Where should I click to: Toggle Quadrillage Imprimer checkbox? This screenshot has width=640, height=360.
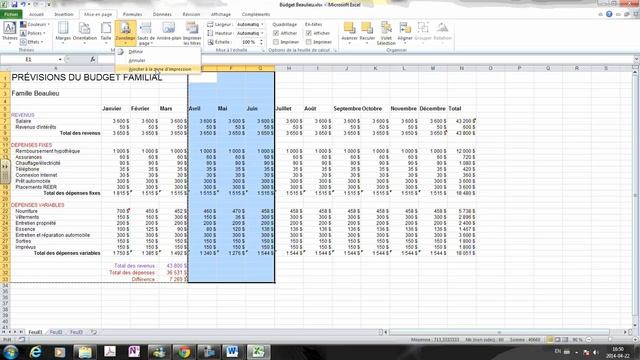(x=276, y=42)
